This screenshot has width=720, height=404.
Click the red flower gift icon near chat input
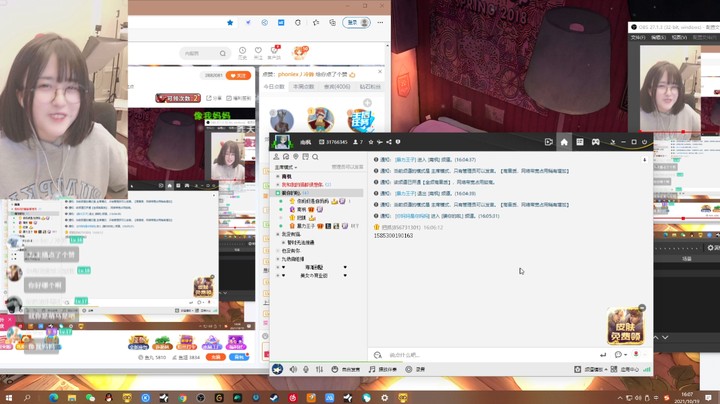point(636,354)
